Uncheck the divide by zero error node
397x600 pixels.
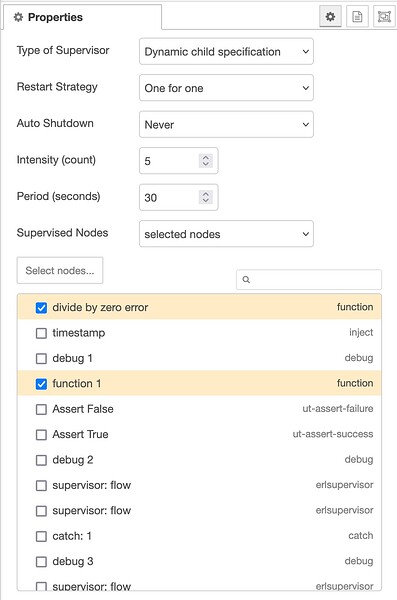click(41, 308)
